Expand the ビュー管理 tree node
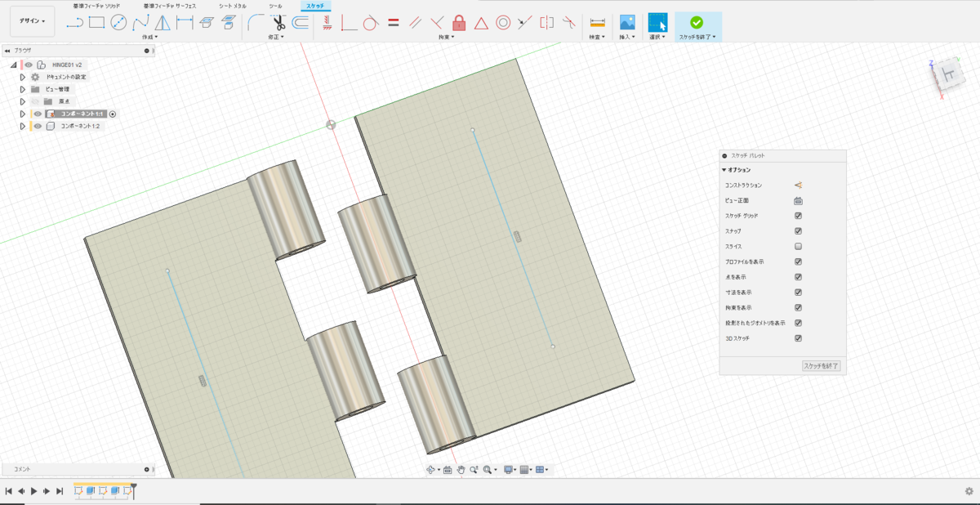Screen dimensions: 980x505 pyautogui.click(x=23, y=89)
